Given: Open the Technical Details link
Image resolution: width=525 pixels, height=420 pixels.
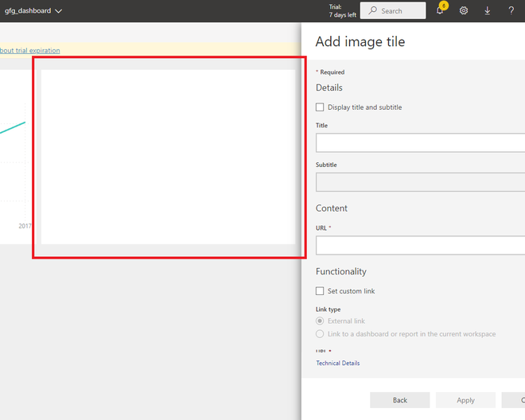Looking at the screenshot, I should pyautogui.click(x=338, y=363).
